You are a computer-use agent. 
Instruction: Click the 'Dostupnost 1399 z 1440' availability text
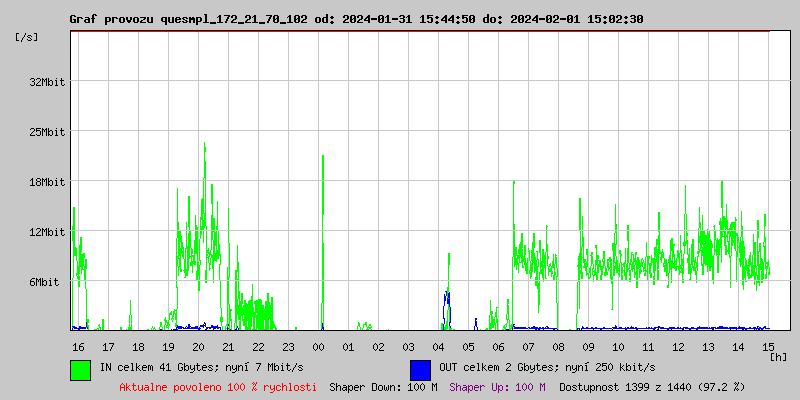click(x=652, y=387)
